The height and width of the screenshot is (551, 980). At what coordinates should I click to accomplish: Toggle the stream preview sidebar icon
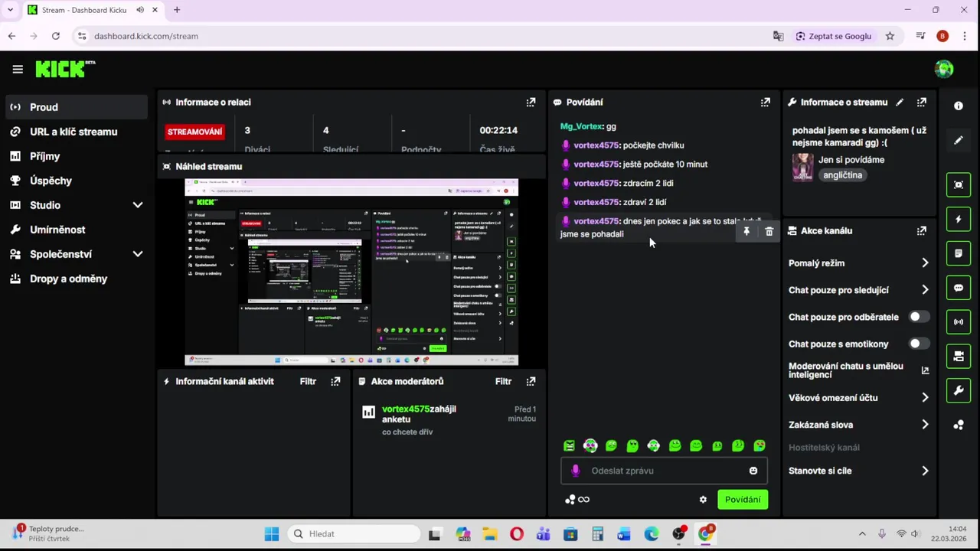click(959, 184)
